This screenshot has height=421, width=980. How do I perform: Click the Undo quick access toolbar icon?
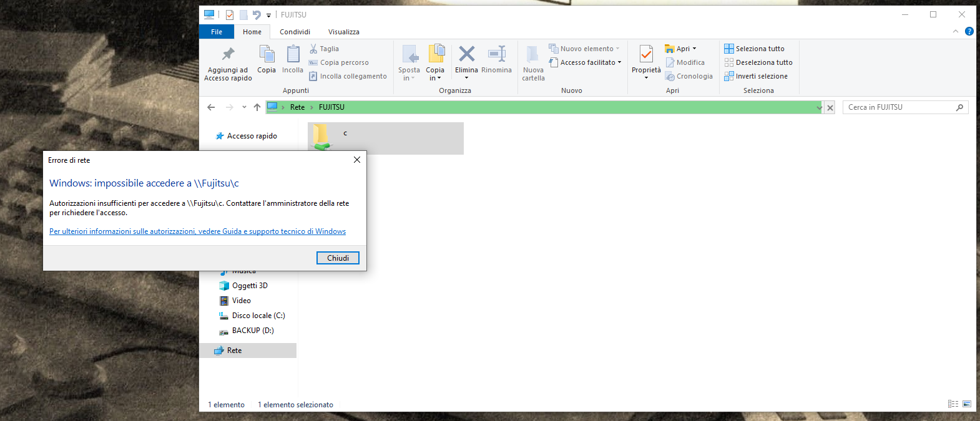(257, 15)
